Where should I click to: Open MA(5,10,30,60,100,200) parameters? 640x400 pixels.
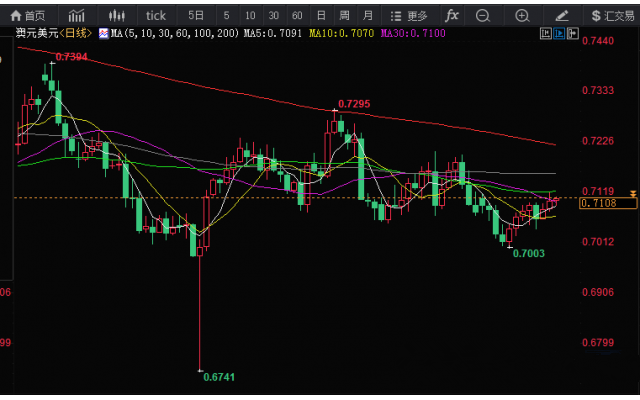[175, 33]
